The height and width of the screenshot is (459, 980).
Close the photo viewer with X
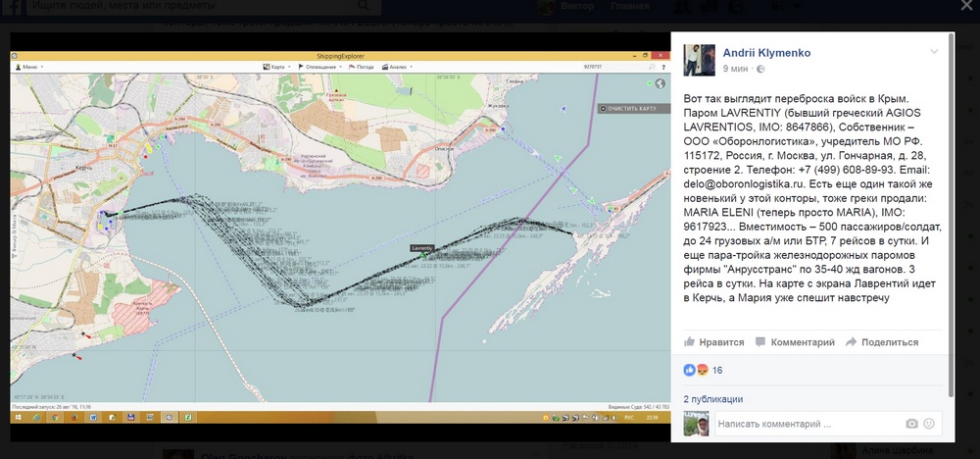[965, 6]
